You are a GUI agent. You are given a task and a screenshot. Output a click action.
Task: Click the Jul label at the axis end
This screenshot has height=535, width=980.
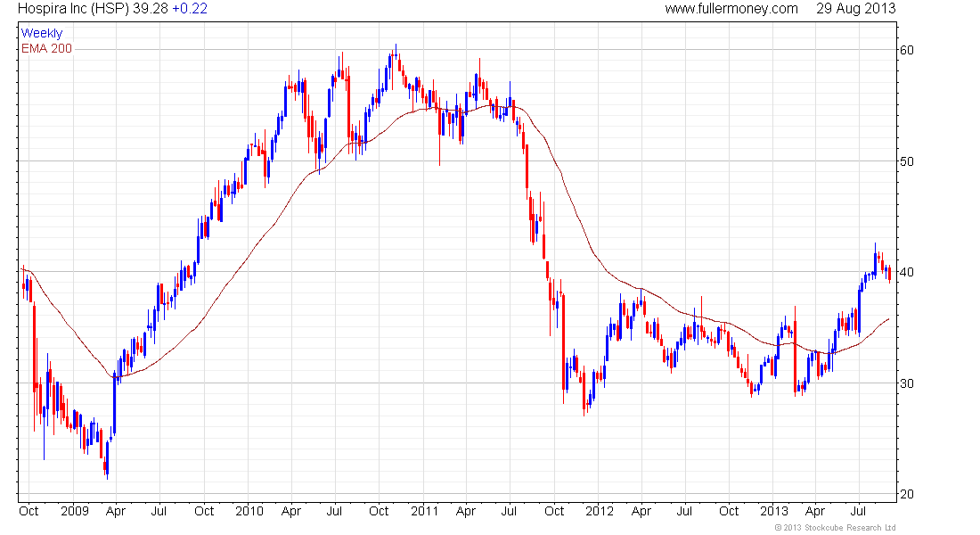(858, 511)
